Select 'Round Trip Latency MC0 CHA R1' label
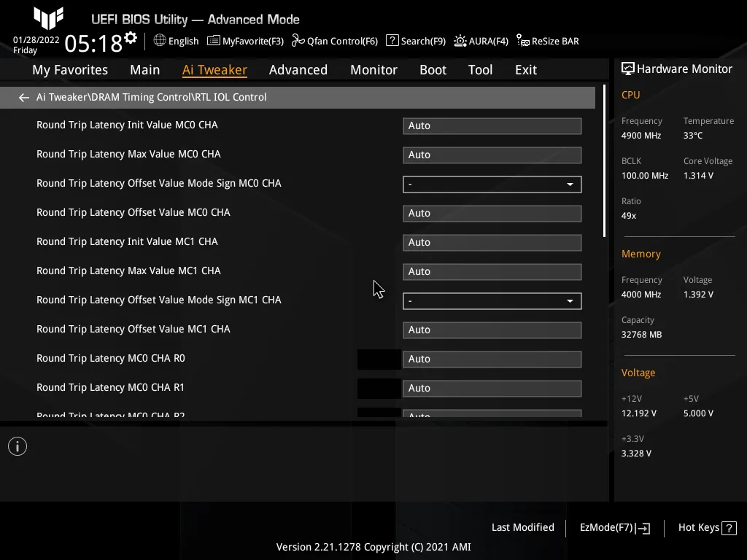 111,388
